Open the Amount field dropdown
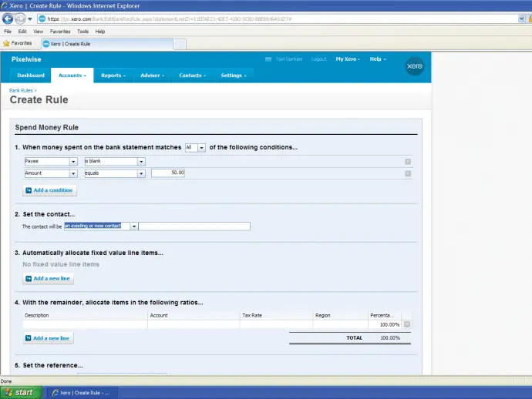 click(x=73, y=173)
